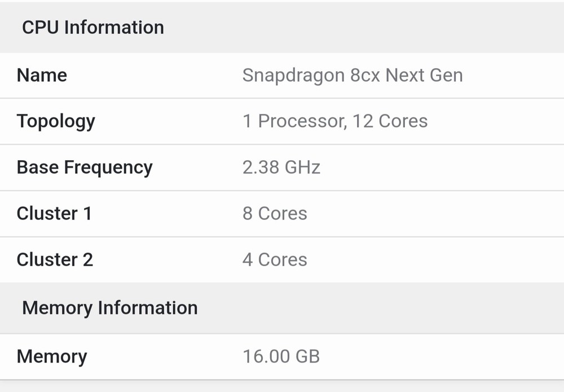
Task: Select the Cluster 1 label
Action: pos(54,214)
